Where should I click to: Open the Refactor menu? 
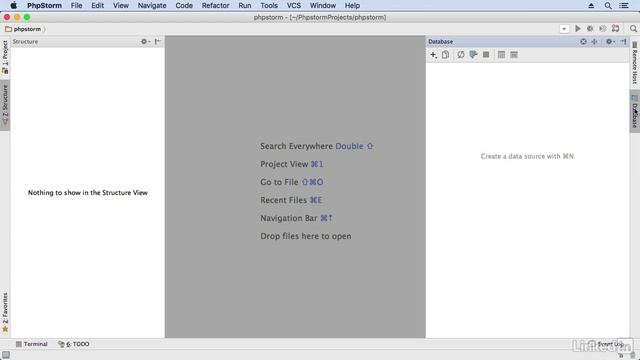tap(216, 5)
